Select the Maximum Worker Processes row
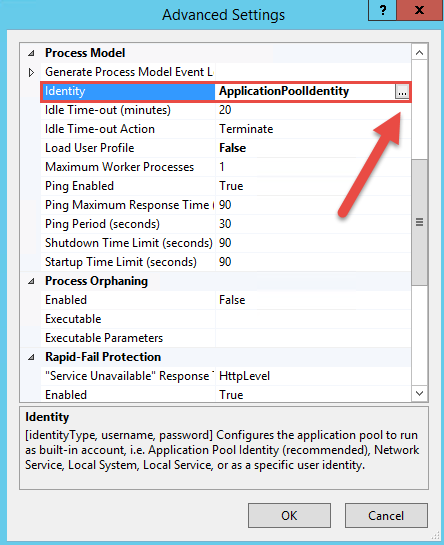 226,167
